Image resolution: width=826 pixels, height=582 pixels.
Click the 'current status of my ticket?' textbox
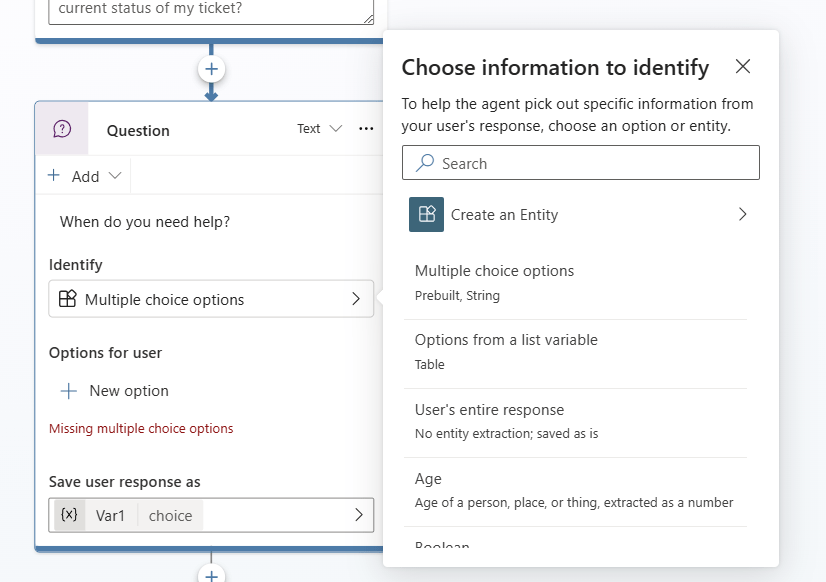click(x=211, y=12)
